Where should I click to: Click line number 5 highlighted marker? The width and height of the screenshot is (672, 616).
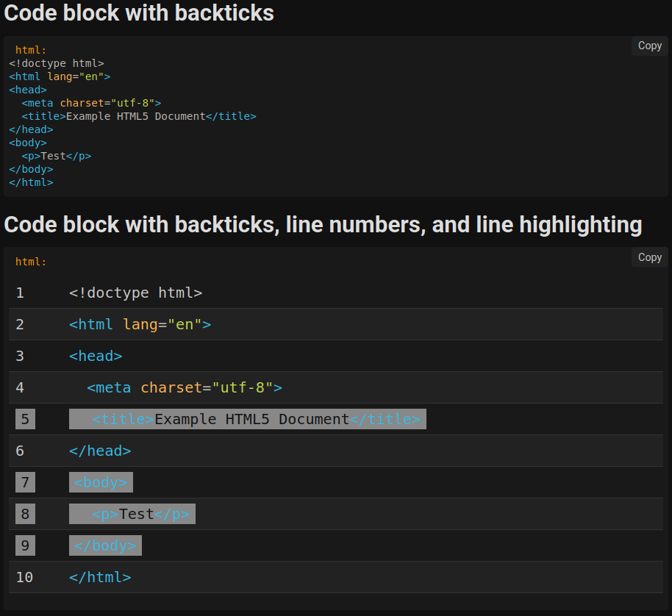(x=25, y=418)
